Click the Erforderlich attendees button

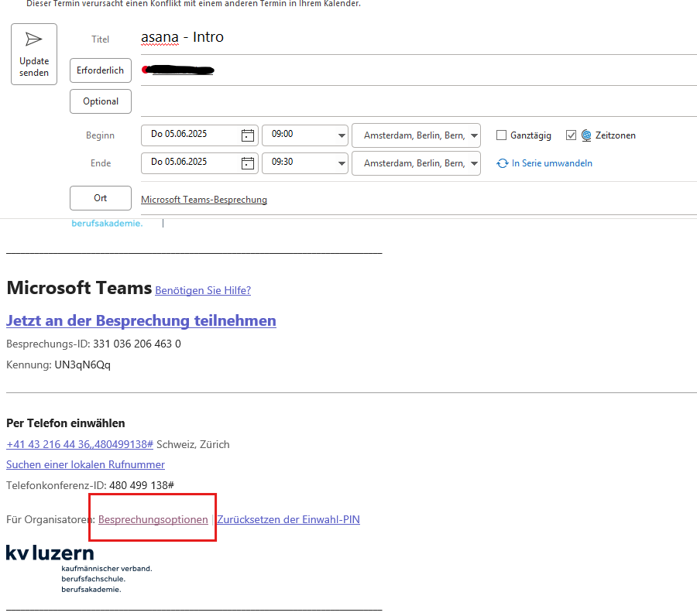(101, 70)
